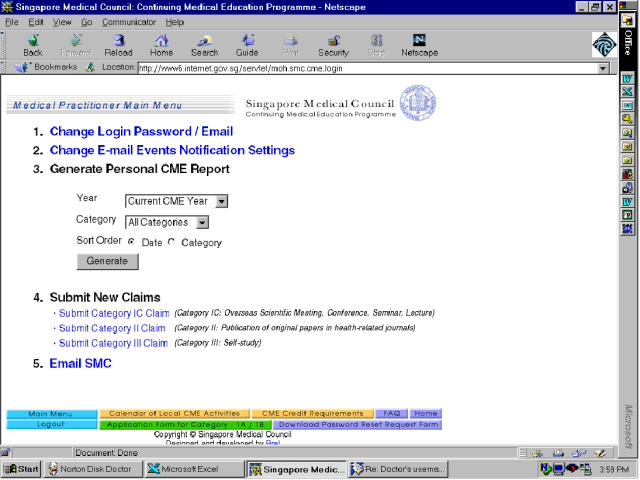Click the page proxy icon beside Location

click(90, 67)
